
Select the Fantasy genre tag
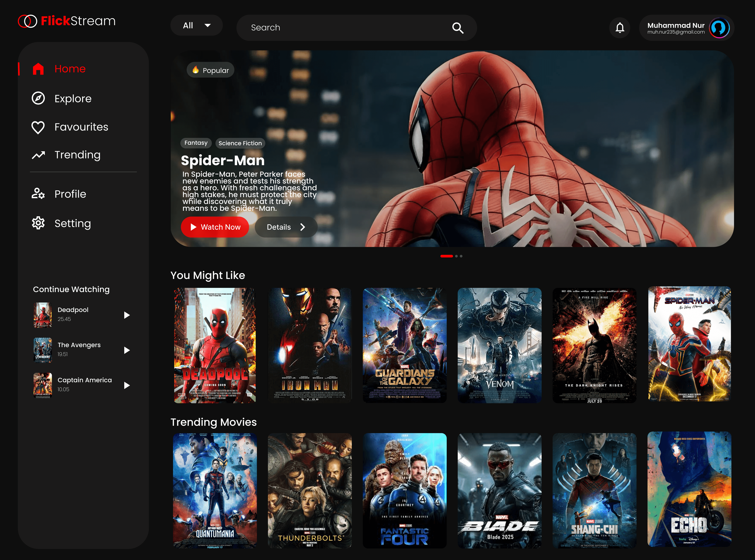point(196,143)
